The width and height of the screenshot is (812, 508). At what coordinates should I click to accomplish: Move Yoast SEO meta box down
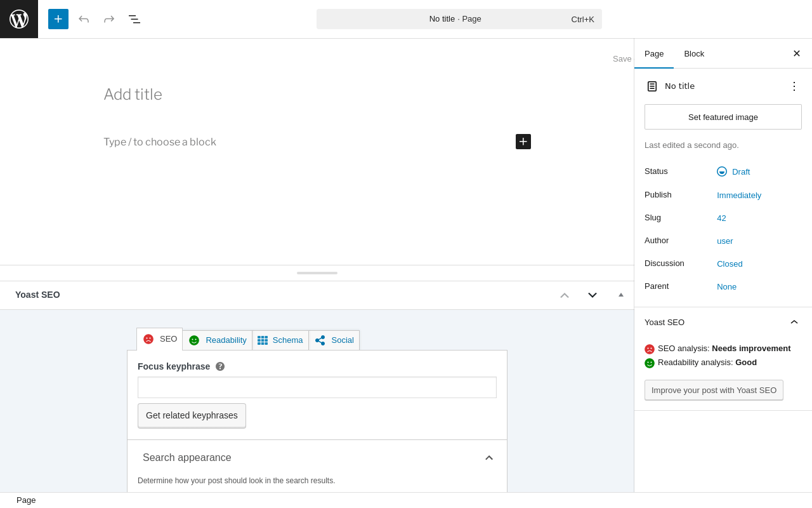click(x=593, y=295)
